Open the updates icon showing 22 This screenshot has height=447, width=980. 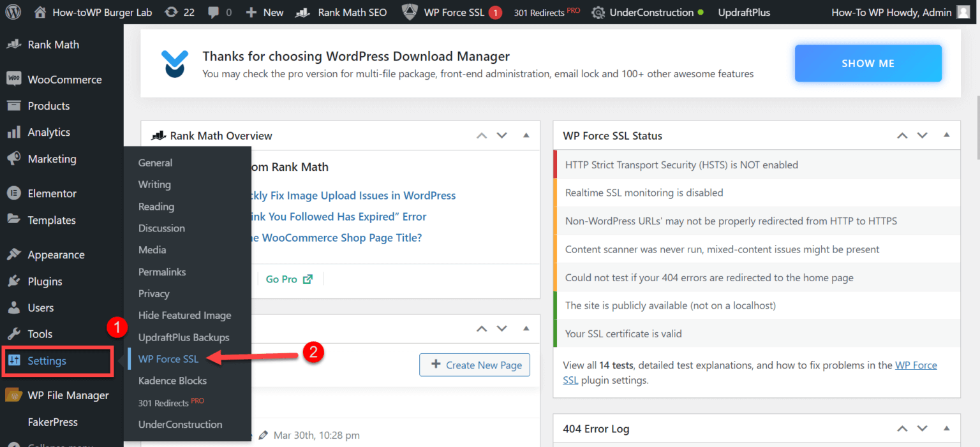(171, 11)
